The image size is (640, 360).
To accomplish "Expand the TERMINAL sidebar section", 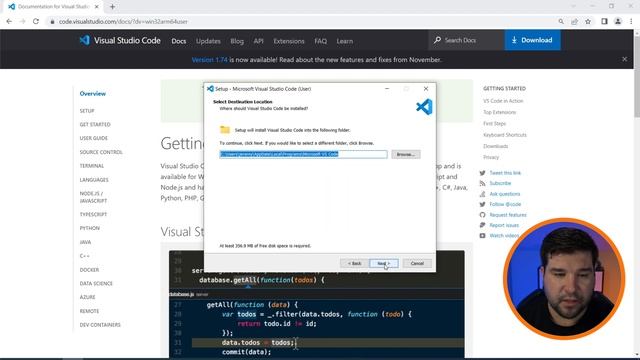I will click(92, 166).
